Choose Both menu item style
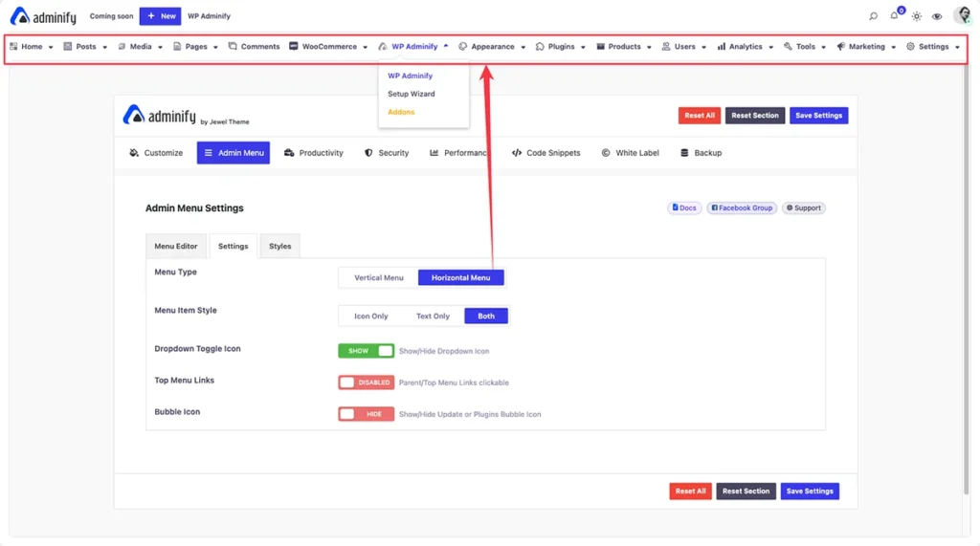 click(486, 317)
